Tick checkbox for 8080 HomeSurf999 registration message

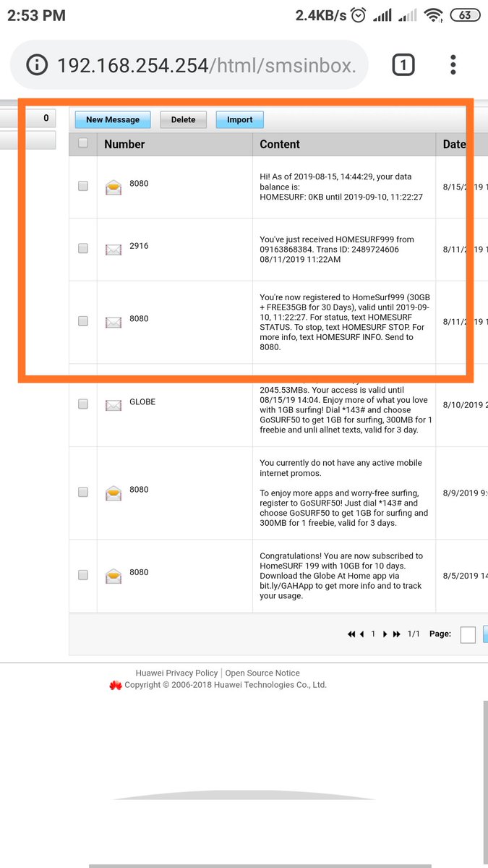tap(83, 320)
